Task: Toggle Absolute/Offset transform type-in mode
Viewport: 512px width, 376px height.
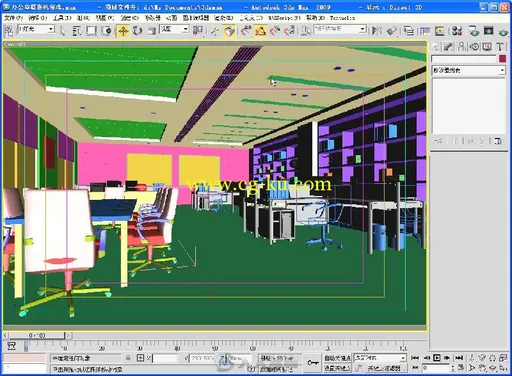Action: point(140,358)
